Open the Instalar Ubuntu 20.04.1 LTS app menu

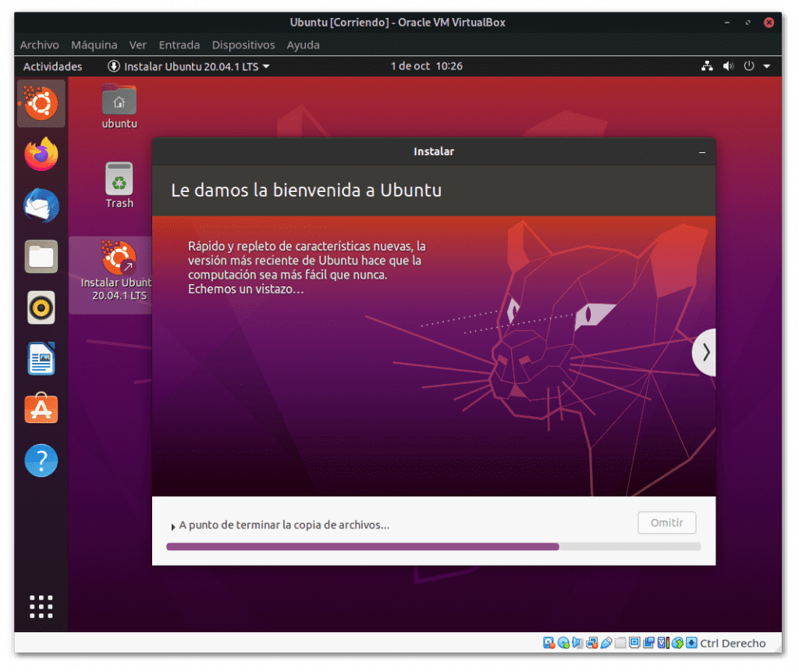coord(188,66)
